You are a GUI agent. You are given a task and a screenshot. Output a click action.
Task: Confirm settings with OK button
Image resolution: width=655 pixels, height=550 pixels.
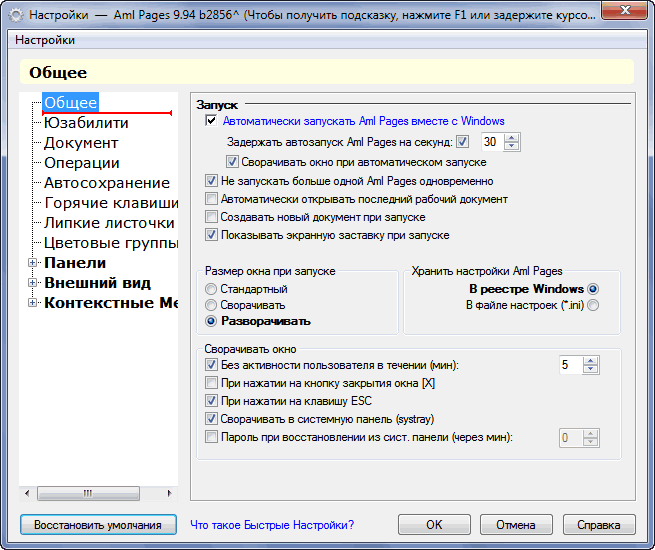434,525
